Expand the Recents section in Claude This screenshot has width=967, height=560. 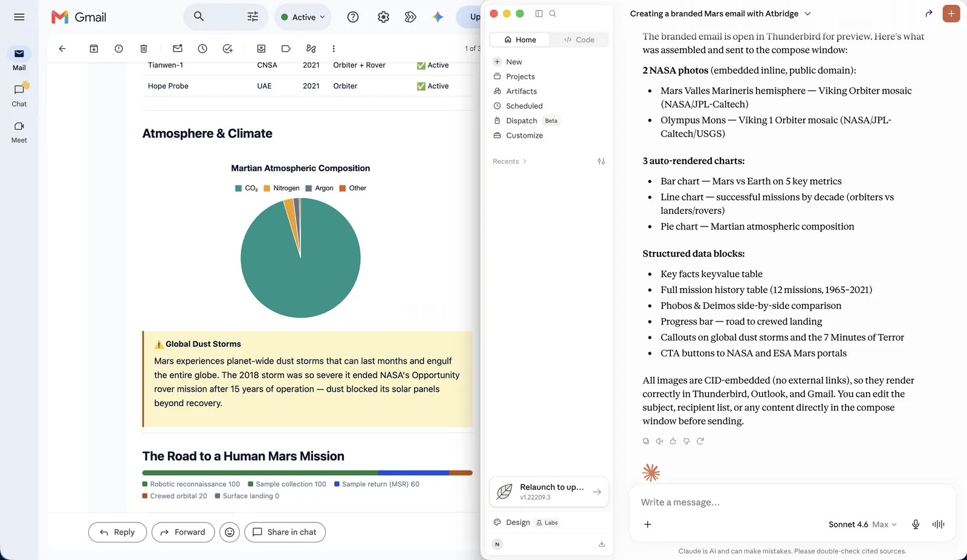509,161
